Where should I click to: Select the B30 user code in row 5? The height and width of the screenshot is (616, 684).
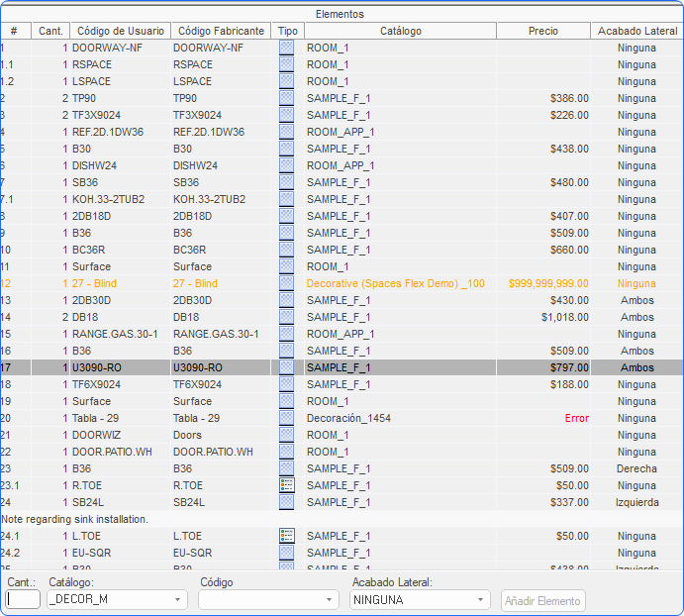point(81,149)
